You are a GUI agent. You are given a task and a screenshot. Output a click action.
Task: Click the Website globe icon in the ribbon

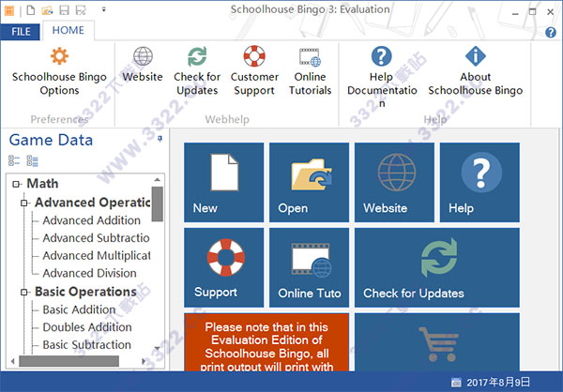coord(143,56)
